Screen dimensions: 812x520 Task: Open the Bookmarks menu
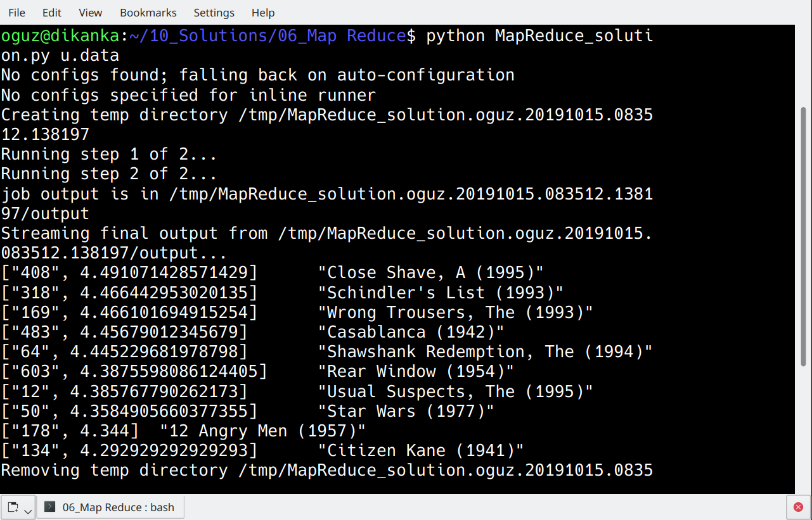click(148, 13)
